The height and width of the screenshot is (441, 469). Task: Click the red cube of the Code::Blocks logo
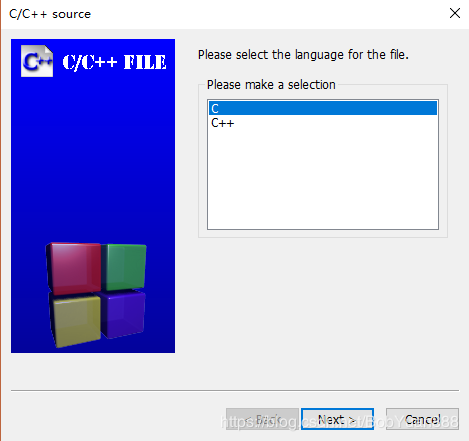point(74,268)
